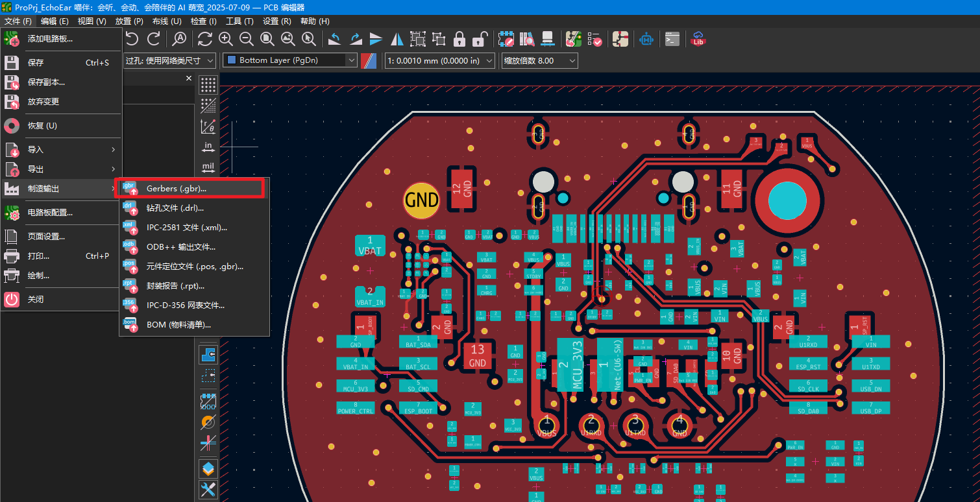Toggle polar coordinates display
This screenshot has height=502, width=980.
[208, 126]
